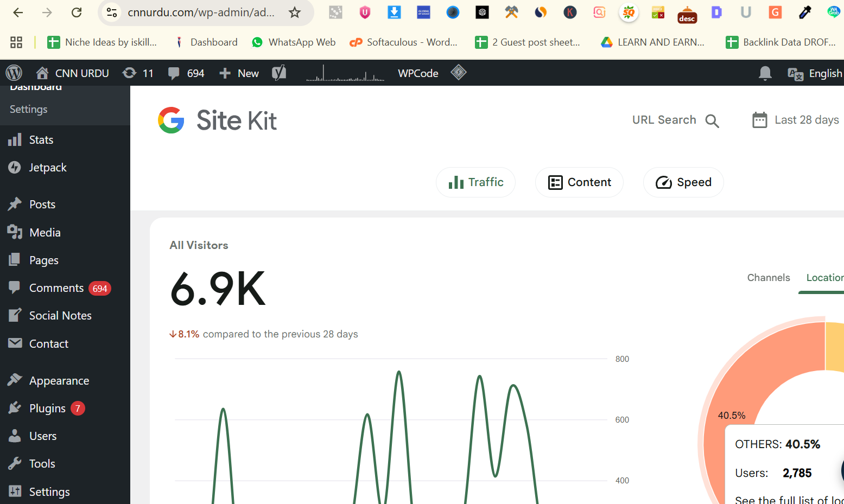The image size is (844, 504).
Task: Switch to the Channels tab
Action: tap(768, 277)
